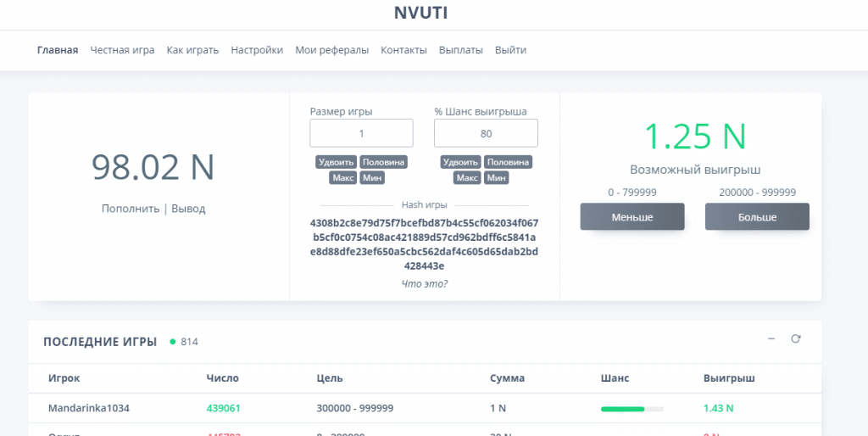This screenshot has width=868, height=436.
Task: Click the Игрок column header
Action: pos(64,378)
